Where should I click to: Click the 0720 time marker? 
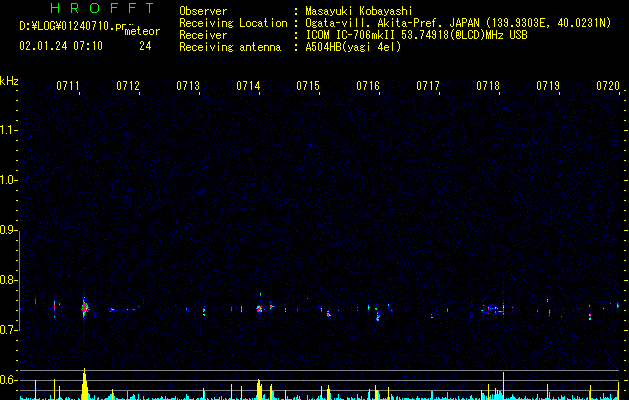coord(608,86)
